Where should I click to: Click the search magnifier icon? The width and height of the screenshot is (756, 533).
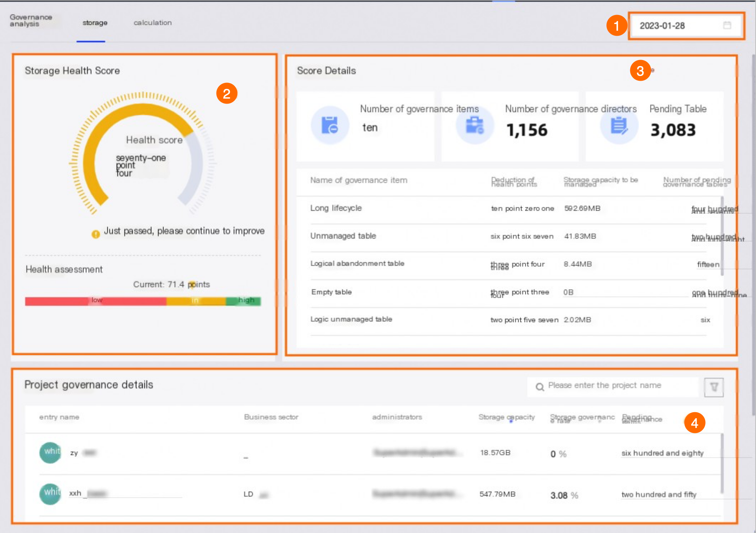540,387
